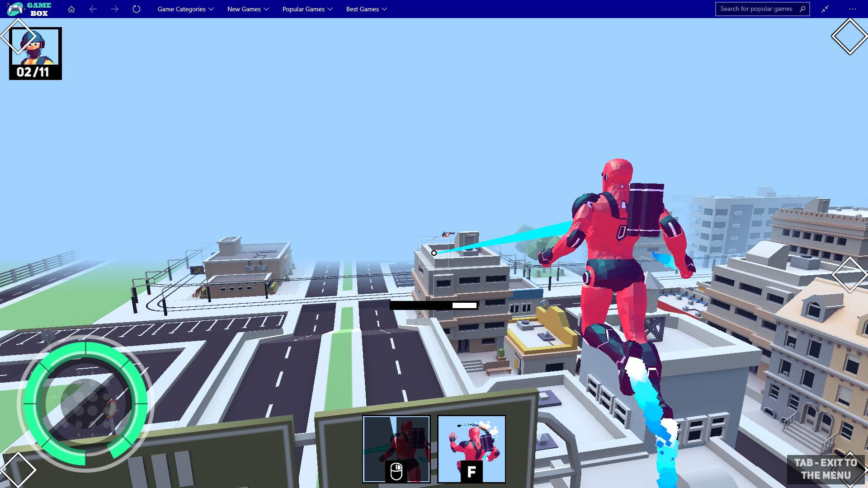Click the Game Box logo
Screen dimensions: 868x488
pos(29,9)
